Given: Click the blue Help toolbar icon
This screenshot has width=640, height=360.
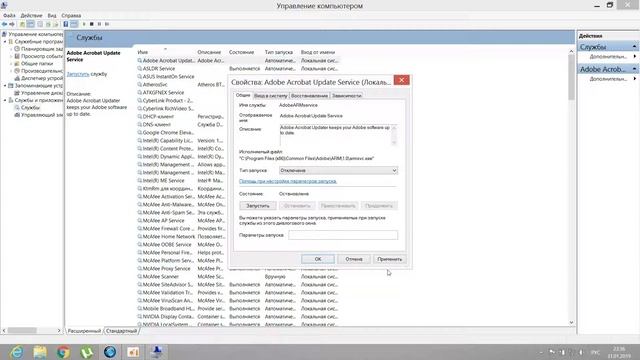Looking at the screenshot, I should click(66, 24).
